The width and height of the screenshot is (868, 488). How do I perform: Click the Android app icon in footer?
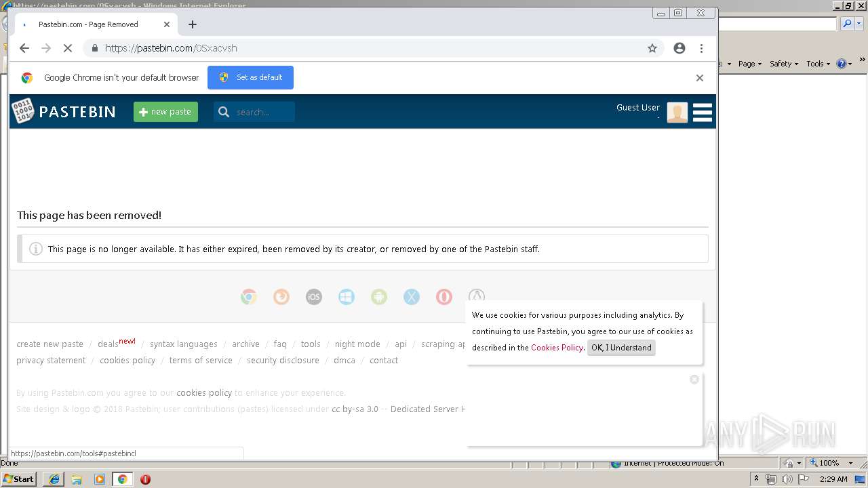(379, 297)
